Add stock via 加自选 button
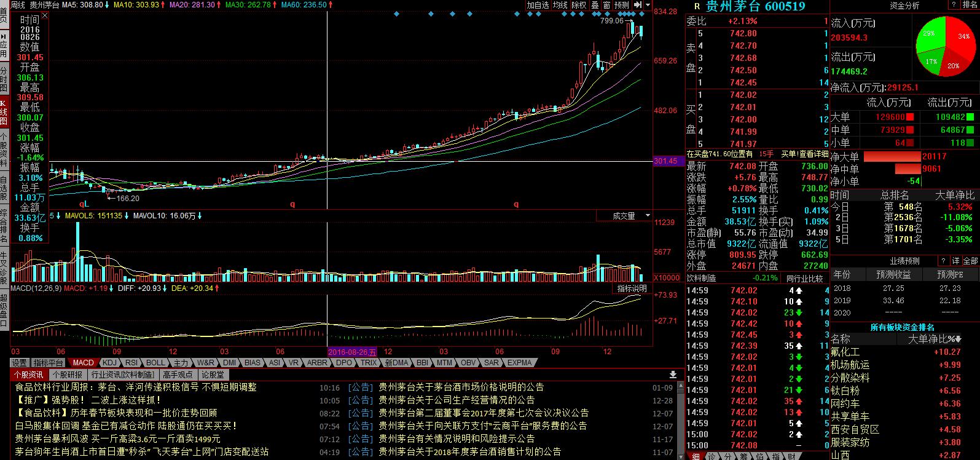The height and width of the screenshot is (460, 980). pos(538,5)
